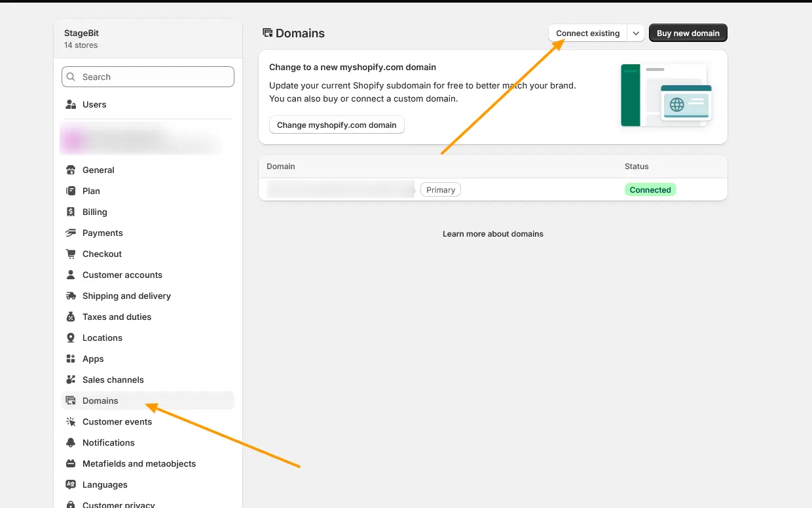Open Shipping and delivery settings
Screen dimensions: 812x508
(148, 296)
